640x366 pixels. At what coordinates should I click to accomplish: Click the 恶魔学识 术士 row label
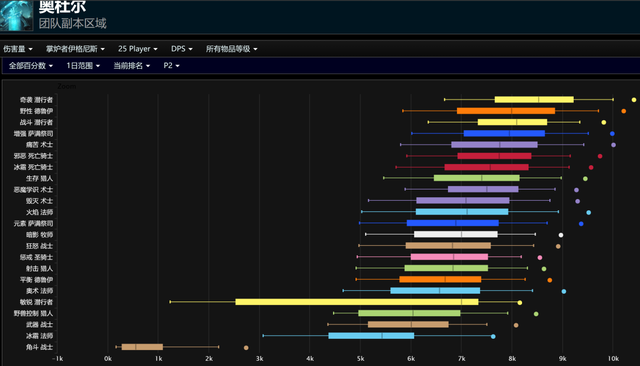tap(33, 190)
